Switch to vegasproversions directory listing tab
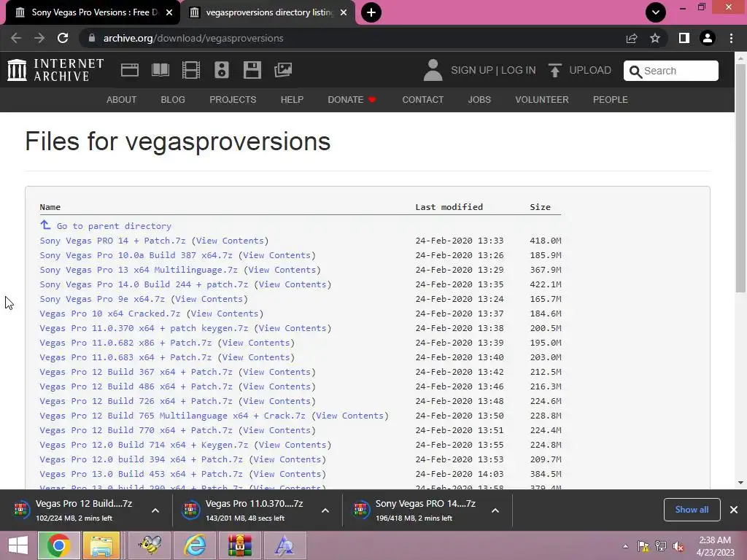The width and height of the screenshot is (747, 560). [268, 12]
